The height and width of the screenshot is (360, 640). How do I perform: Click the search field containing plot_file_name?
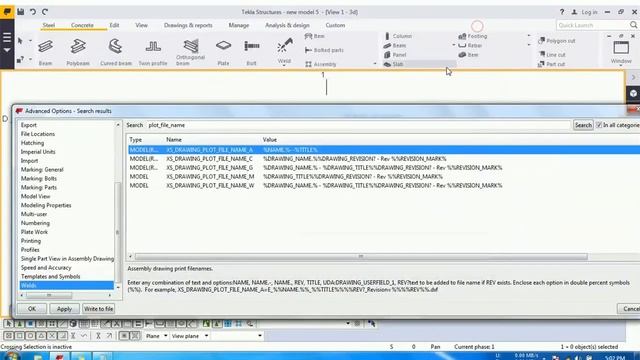[358, 125]
